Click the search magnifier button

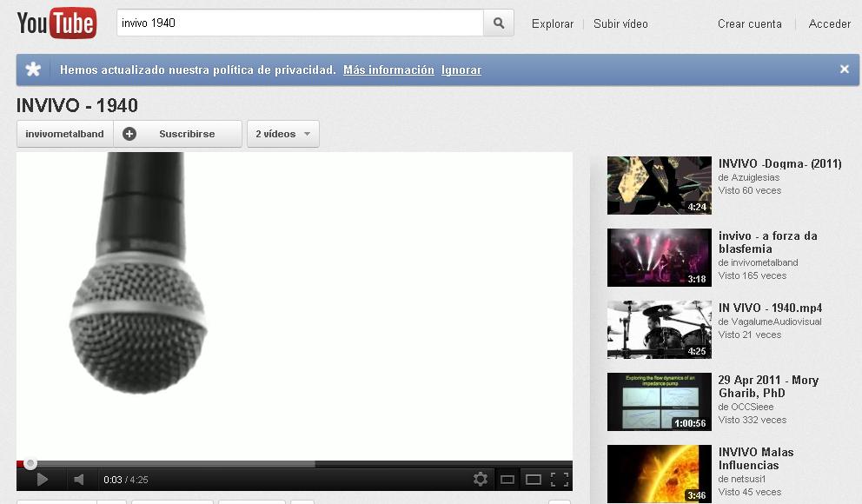point(499,23)
